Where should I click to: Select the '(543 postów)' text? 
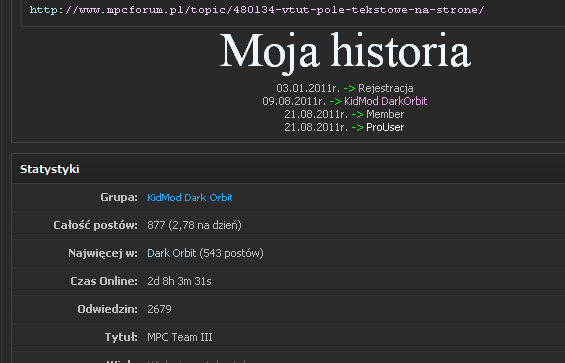(231, 253)
